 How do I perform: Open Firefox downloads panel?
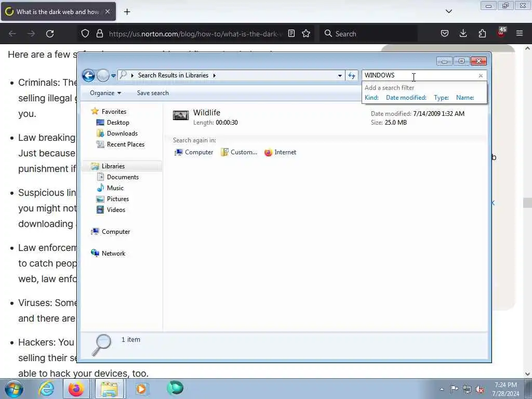pyautogui.click(x=463, y=33)
